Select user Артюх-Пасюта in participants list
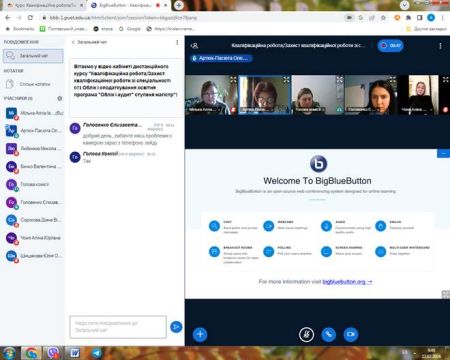 [33, 131]
